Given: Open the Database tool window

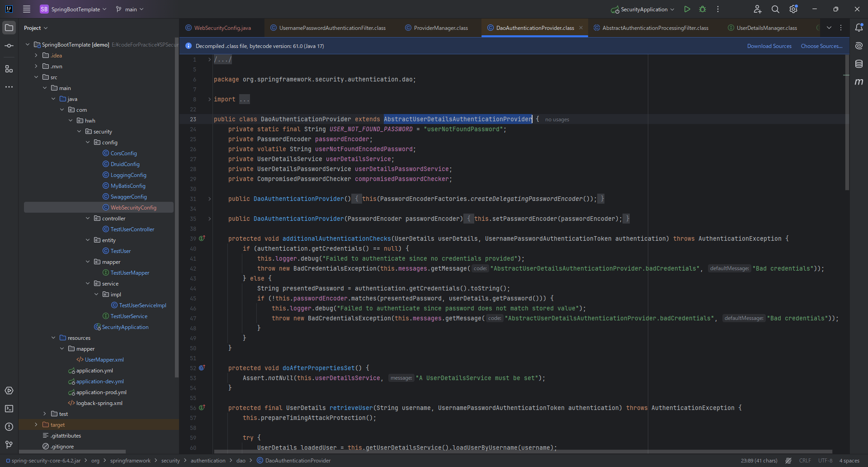Looking at the screenshot, I should [x=859, y=64].
